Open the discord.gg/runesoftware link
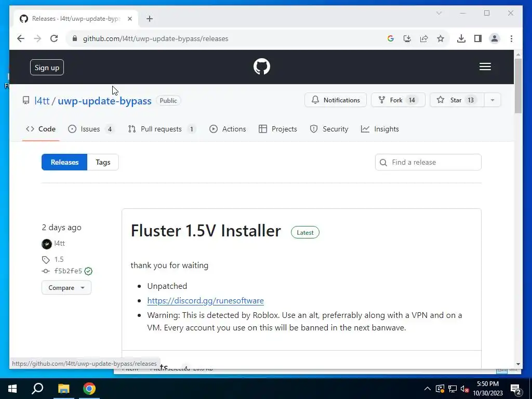 pos(205,301)
